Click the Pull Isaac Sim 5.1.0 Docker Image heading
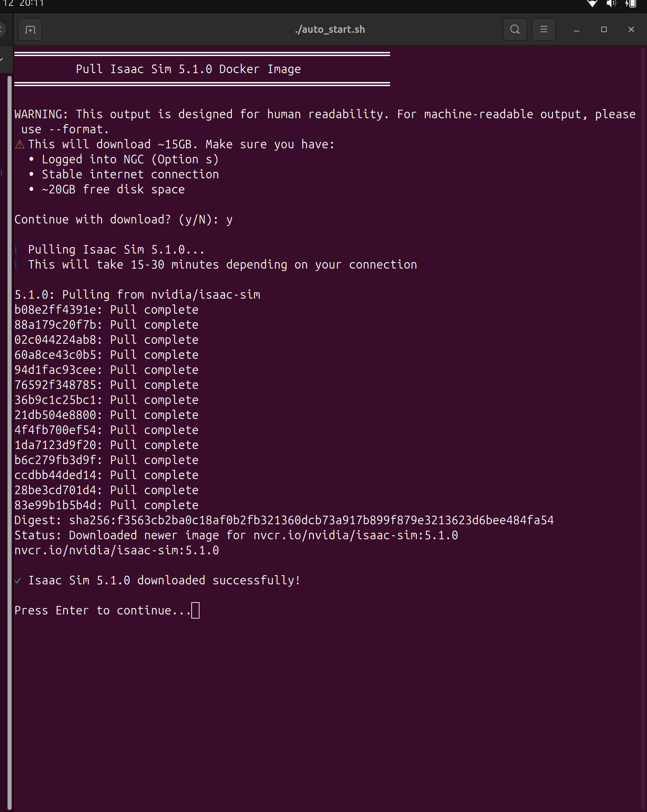This screenshot has height=812, width=647. [x=188, y=69]
